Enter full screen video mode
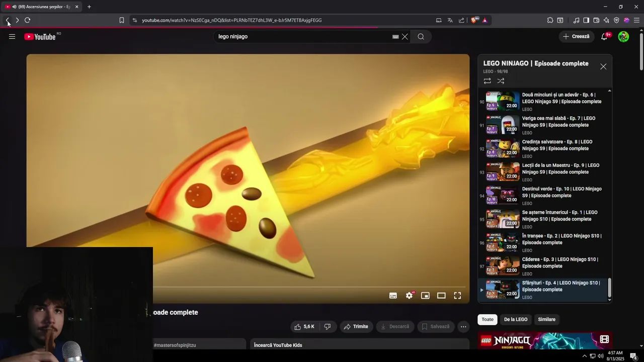The height and width of the screenshot is (362, 644). 457,296
